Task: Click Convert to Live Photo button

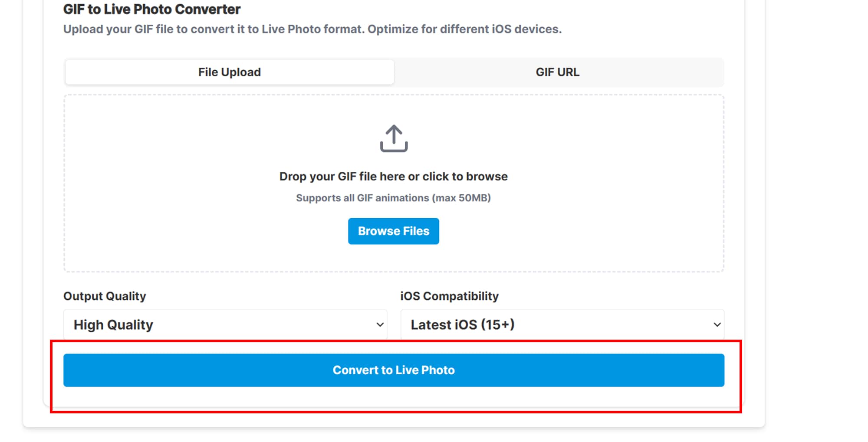Action: point(394,370)
